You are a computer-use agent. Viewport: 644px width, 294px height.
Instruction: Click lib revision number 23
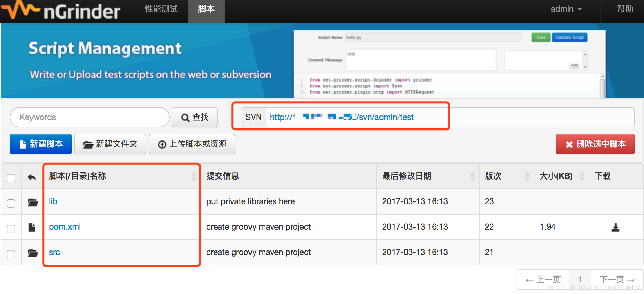[489, 201]
